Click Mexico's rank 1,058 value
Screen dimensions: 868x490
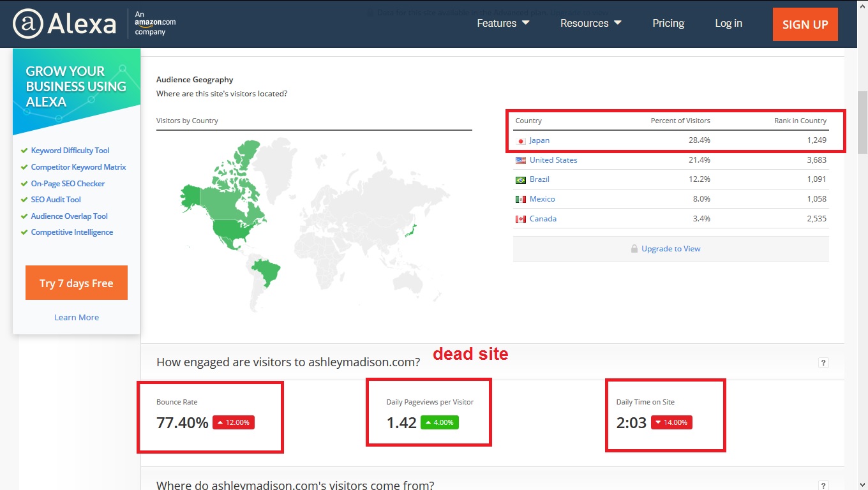click(816, 199)
